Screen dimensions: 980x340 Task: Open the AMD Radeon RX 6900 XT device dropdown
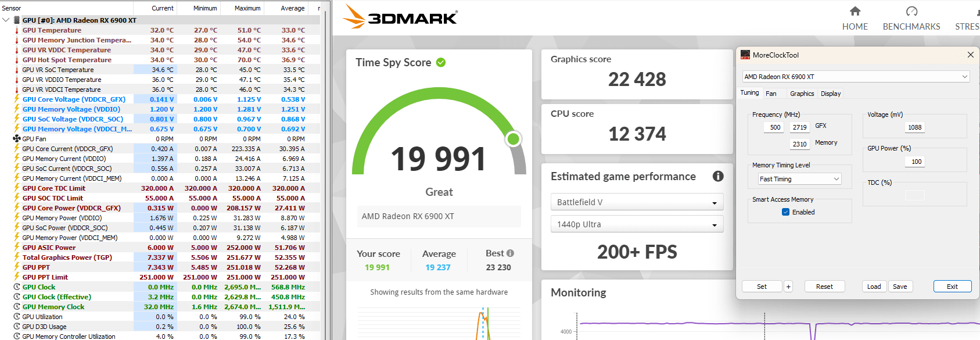tap(856, 77)
